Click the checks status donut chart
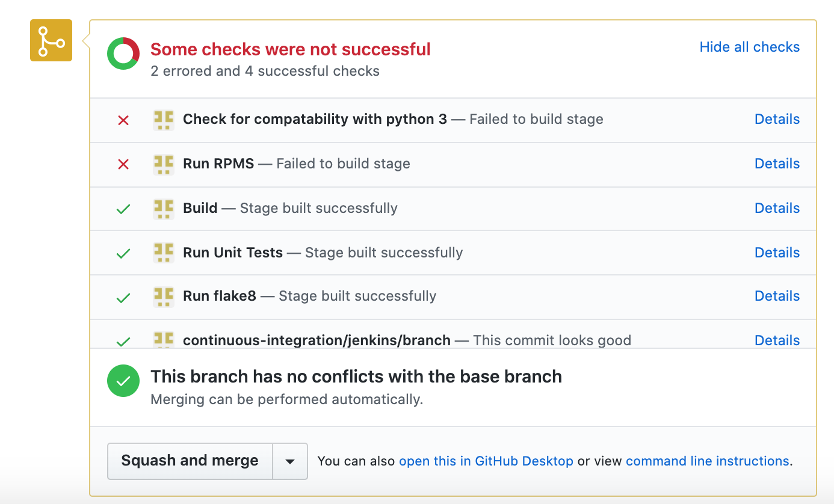The width and height of the screenshot is (834, 504). point(123,54)
